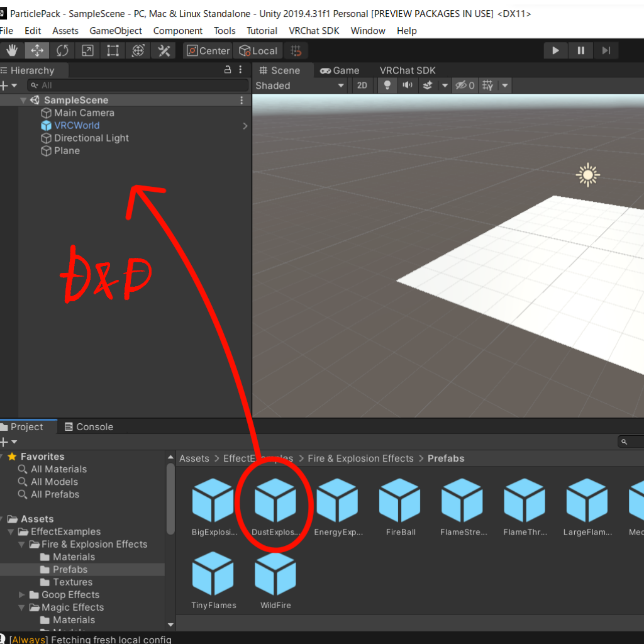This screenshot has height=644, width=644.
Task: Collapse the SampleScene hierarchy
Action: [x=23, y=99]
